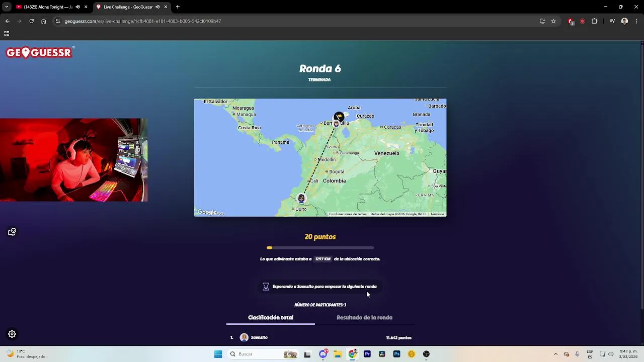Click the GeoGuessr logo
This screenshot has width=644, height=362.
click(x=40, y=52)
